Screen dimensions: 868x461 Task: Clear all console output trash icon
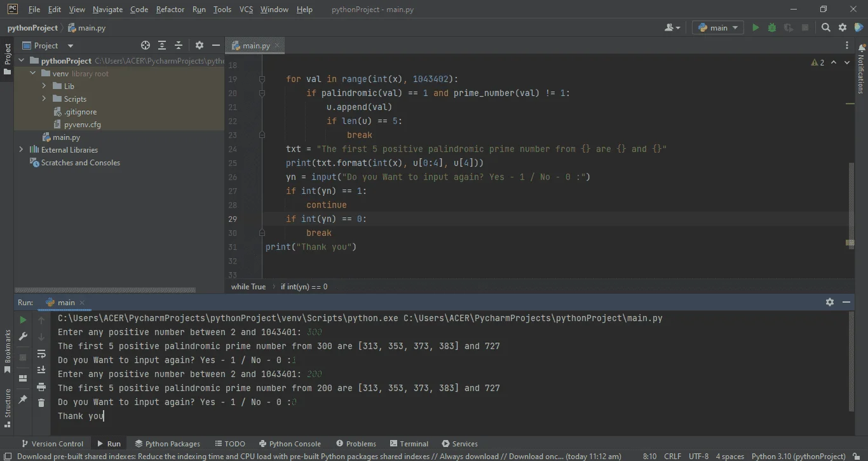pyautogui.click(x=41, y=403)
